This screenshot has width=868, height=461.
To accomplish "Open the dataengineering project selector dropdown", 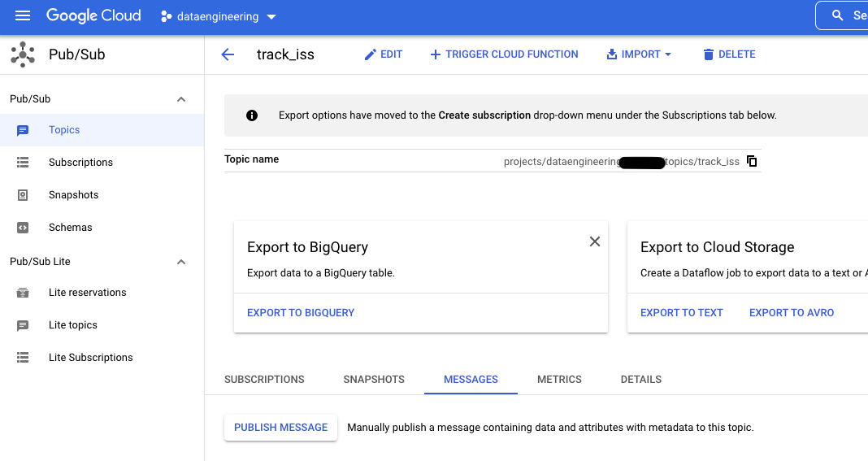I will 219,16.
